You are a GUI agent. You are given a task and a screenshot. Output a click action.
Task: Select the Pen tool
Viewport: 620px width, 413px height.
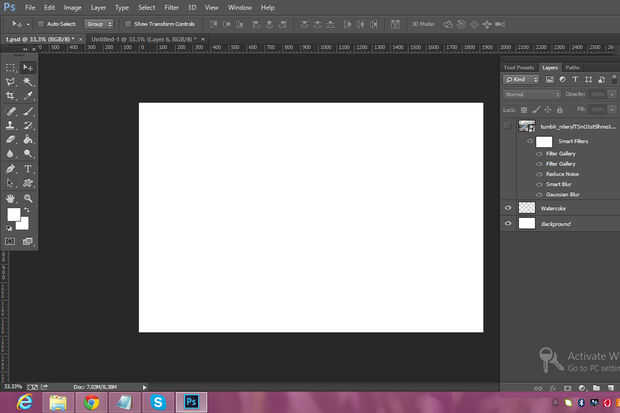(10, 168)
